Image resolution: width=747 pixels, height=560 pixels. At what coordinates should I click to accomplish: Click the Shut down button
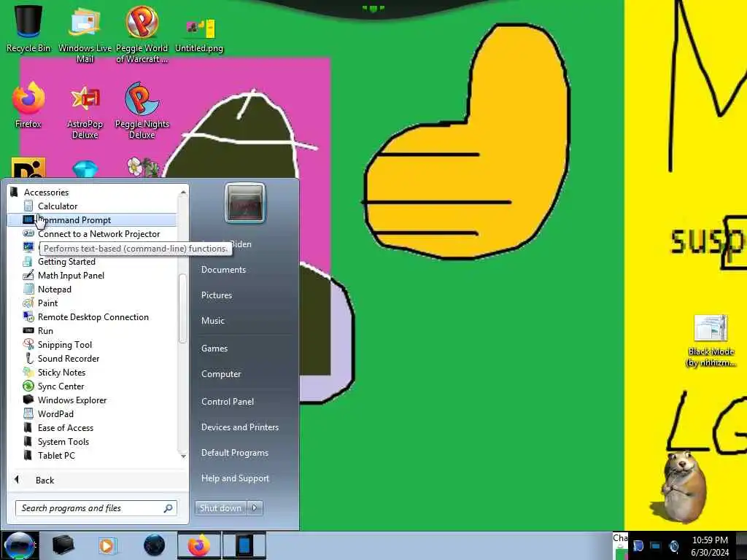click(x=221, y=508)
